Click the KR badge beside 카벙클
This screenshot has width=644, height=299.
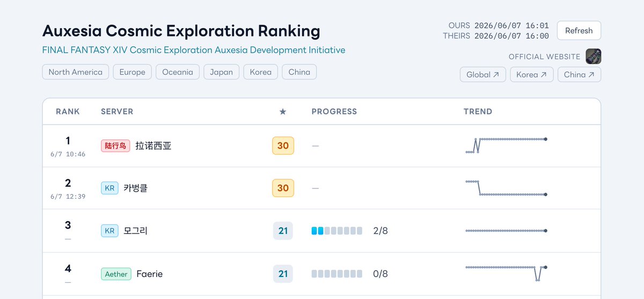click(109, 188)
